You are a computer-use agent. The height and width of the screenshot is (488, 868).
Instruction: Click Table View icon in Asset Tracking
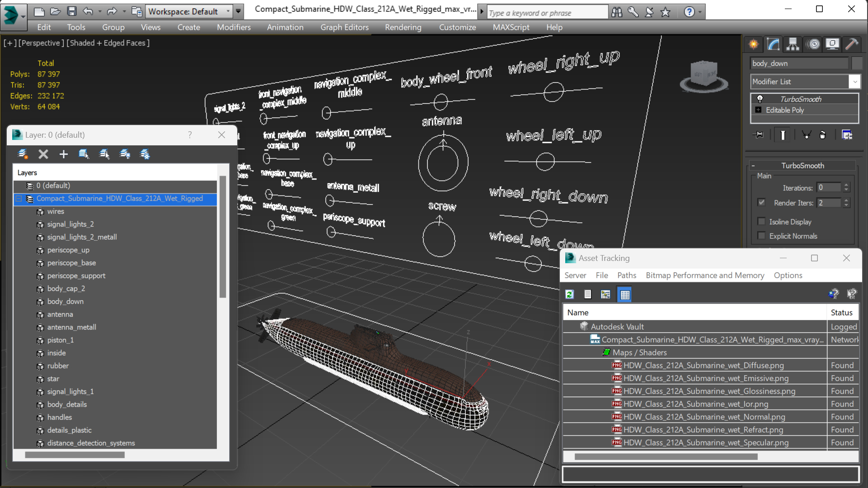625,295
